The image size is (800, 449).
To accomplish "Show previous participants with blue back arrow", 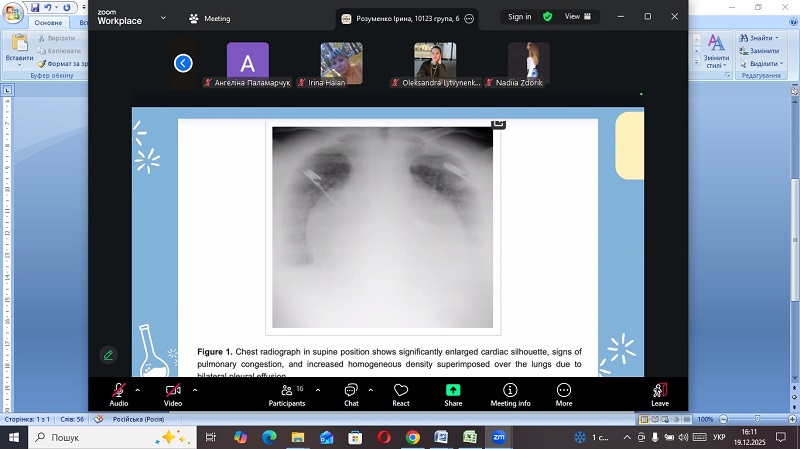I will pyautogui.click(x=183, y=63).
